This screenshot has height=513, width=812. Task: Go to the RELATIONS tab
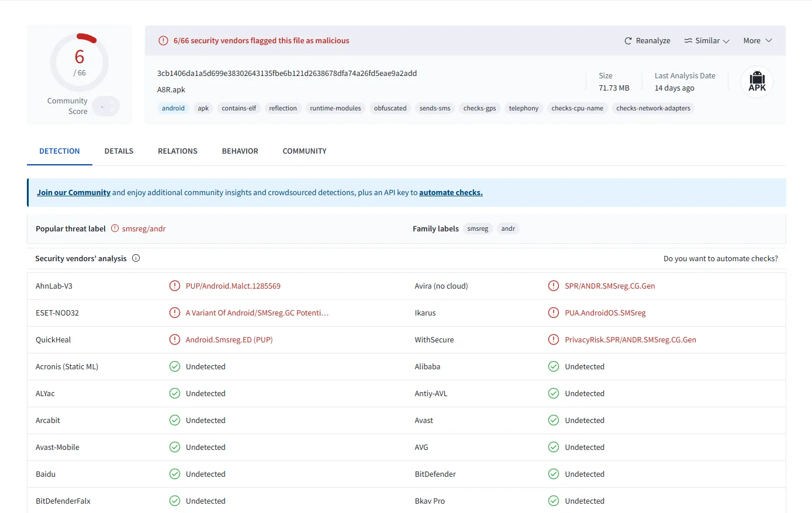click(x=177, y=151)
